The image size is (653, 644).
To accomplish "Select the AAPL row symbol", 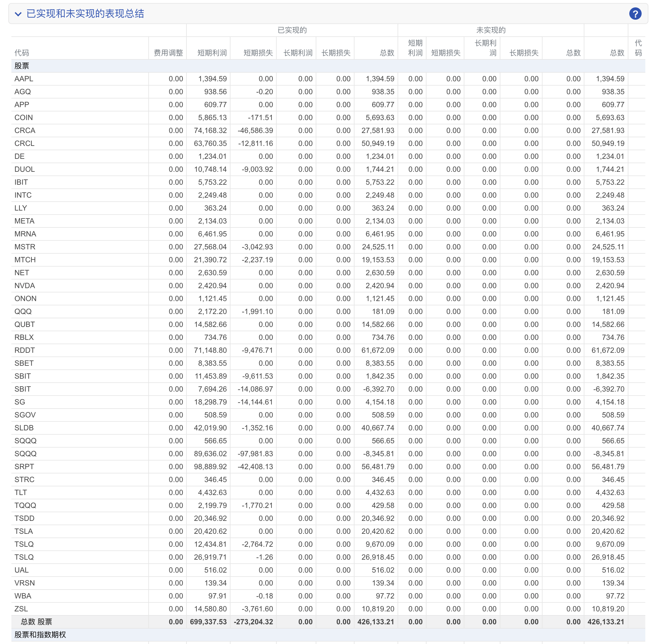I will click(24, 79).
